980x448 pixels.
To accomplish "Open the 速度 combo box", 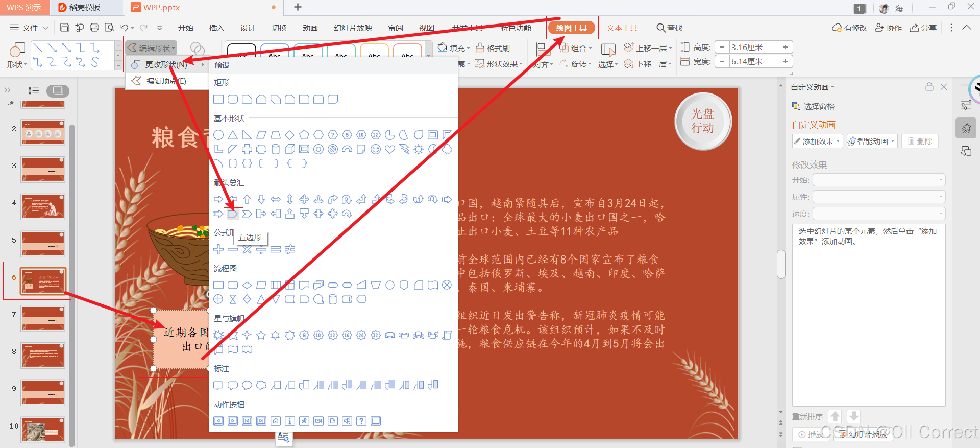I will 879,214.
